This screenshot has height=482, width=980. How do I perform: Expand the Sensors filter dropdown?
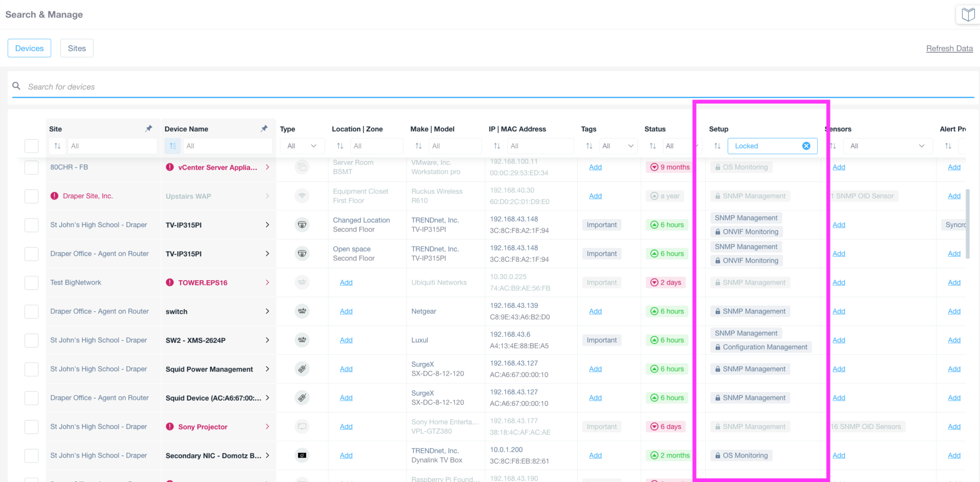coord(887,146)
